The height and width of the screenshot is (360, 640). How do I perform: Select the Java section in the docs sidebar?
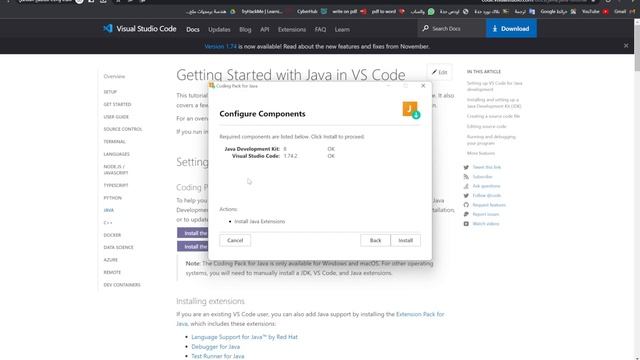(x=109, y=210)
